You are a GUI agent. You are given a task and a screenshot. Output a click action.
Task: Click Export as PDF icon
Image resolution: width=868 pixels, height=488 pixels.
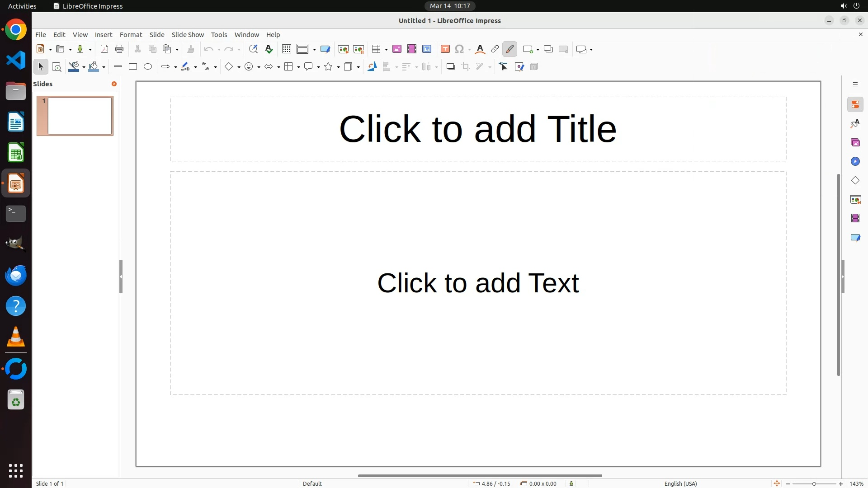pyautogui.click(x=104, y=49)
